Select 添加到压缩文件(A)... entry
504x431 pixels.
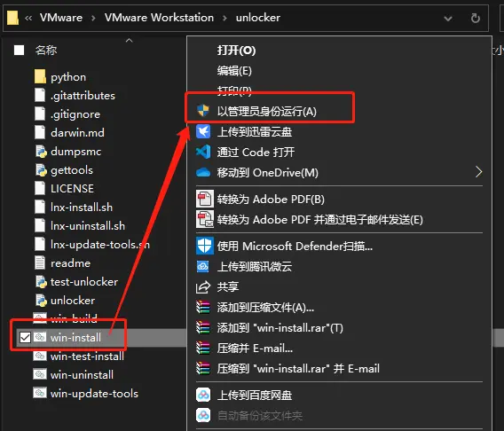pyautogui.click(x=265, y=308)
